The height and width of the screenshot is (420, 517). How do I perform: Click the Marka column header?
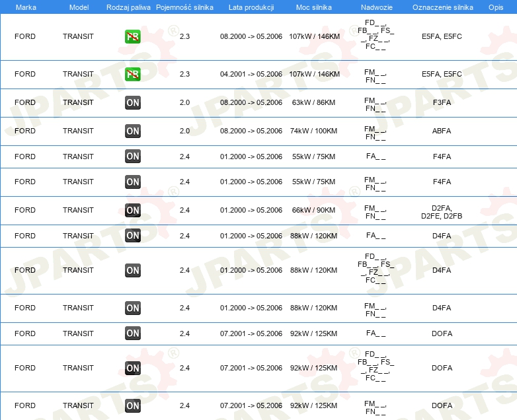click(x=26, y=7)
